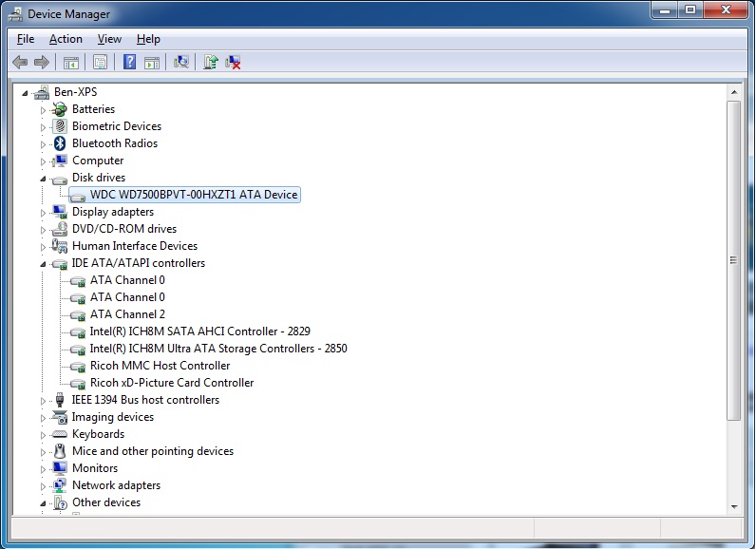The height and width of the screenshot is (549, 756).
Task: Open the Help menu
Action: (x=148, y=39)
